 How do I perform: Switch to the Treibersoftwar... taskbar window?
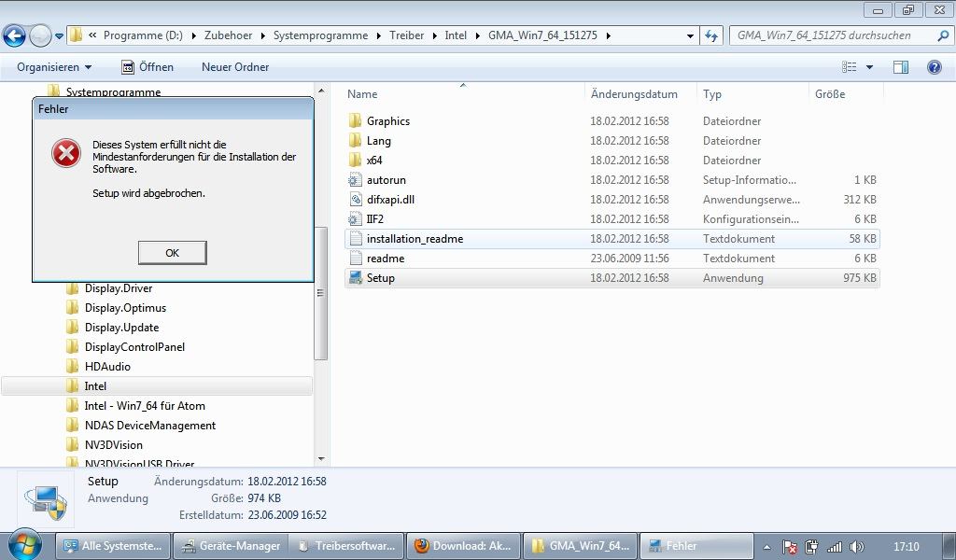point(346,546)
